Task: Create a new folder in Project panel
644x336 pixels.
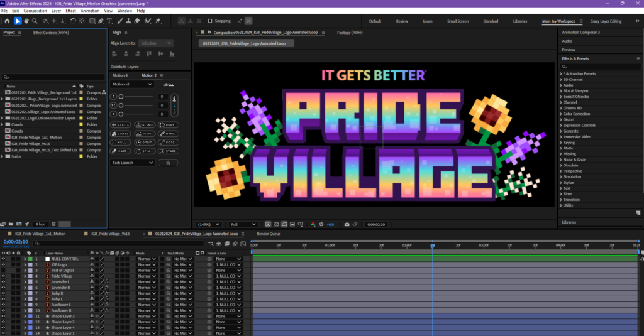Action: (11, 224)
